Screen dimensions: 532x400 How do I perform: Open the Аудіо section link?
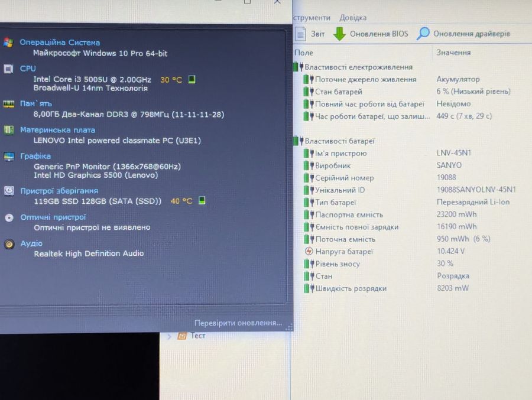click(31, 243)
